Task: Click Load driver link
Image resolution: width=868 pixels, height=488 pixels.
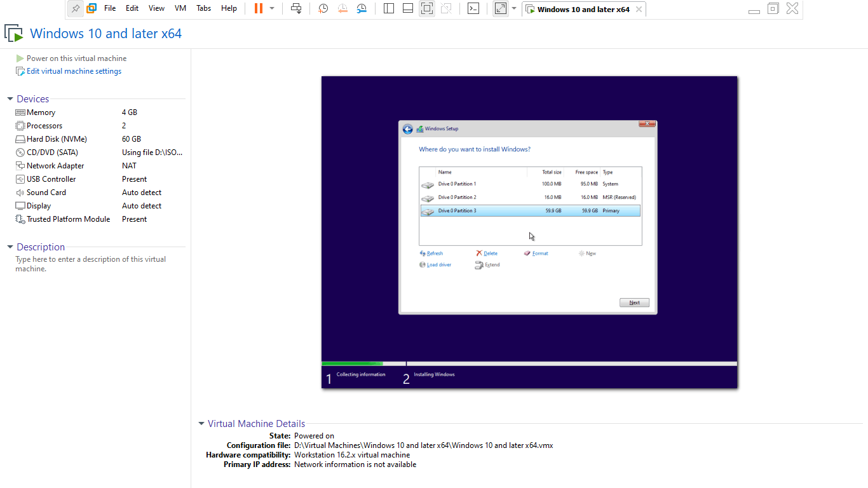Action: click(435, 265)
